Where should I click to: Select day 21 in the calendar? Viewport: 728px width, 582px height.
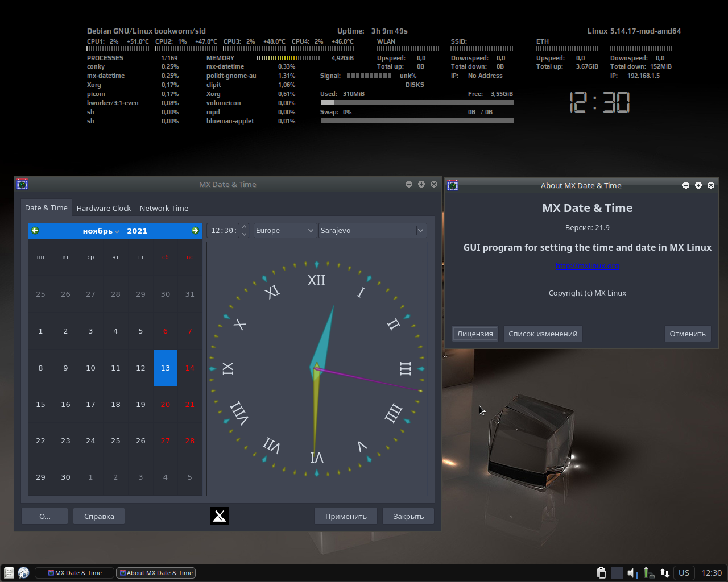[x=190, y=404]
